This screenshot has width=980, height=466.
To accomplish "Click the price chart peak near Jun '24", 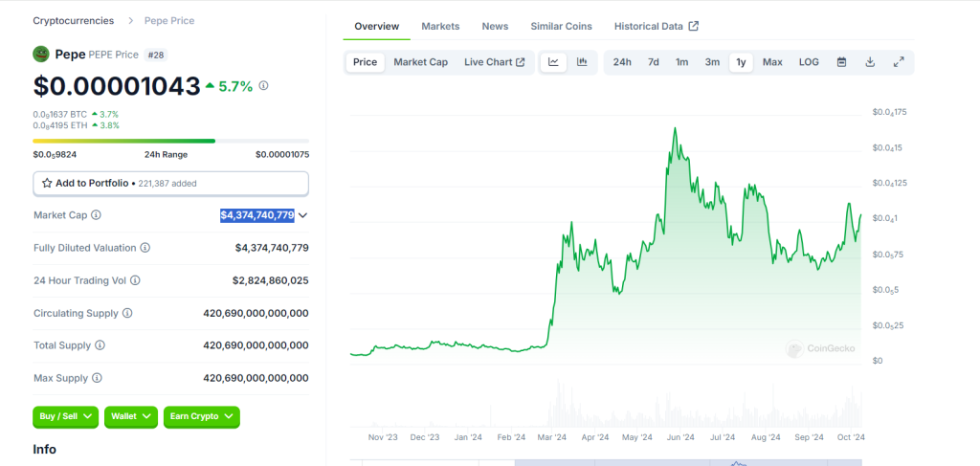I will 675,128.
